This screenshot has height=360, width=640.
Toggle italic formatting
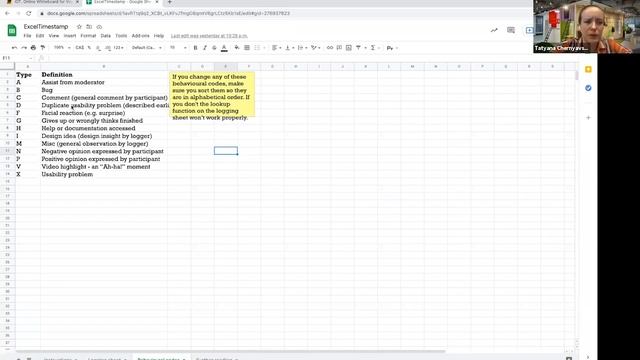[205, 48]
